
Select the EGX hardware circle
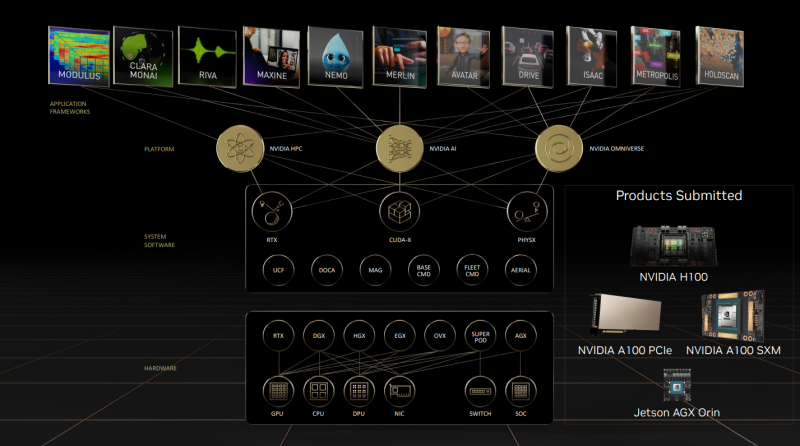point(399,336)
